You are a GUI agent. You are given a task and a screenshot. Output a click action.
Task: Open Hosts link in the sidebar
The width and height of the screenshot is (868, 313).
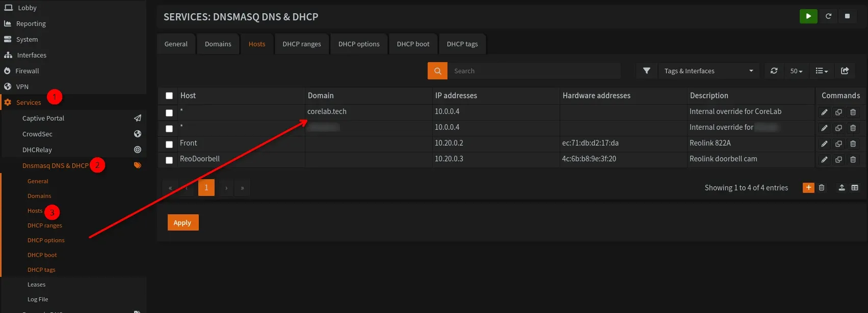pos(35,211)
